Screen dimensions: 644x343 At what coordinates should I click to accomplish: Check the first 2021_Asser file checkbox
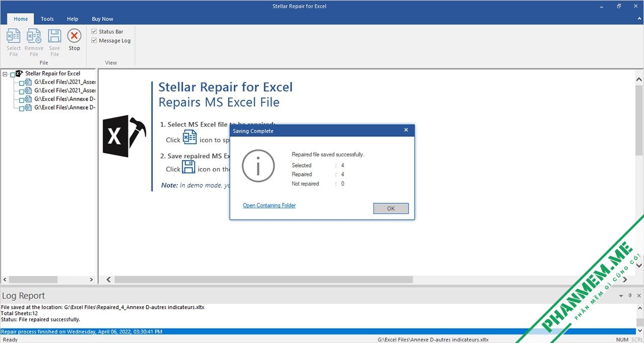point(22,82)
